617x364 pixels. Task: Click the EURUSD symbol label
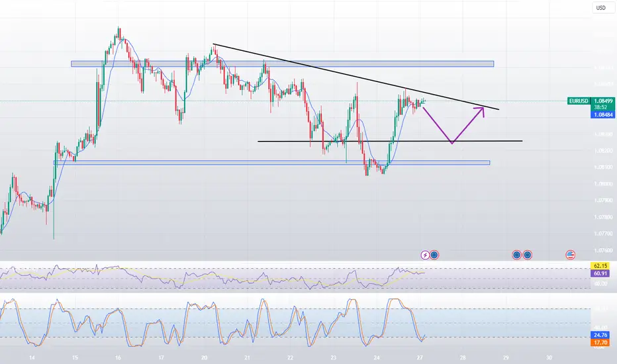pyautogui.click(x=579, y=101)
